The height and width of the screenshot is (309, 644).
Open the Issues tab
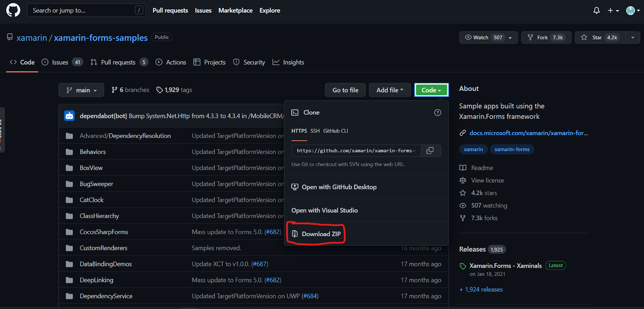pyautogui.click(x=62, y=62)
